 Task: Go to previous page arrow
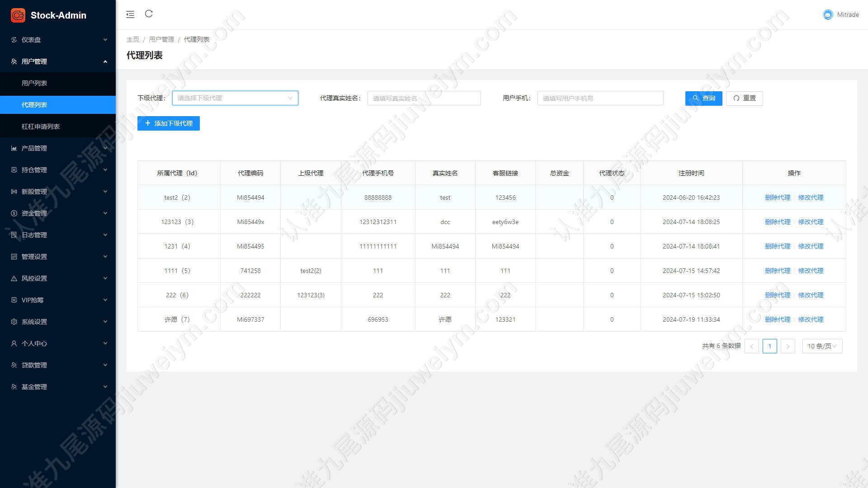pyautogui.click(x=752, y=346)
